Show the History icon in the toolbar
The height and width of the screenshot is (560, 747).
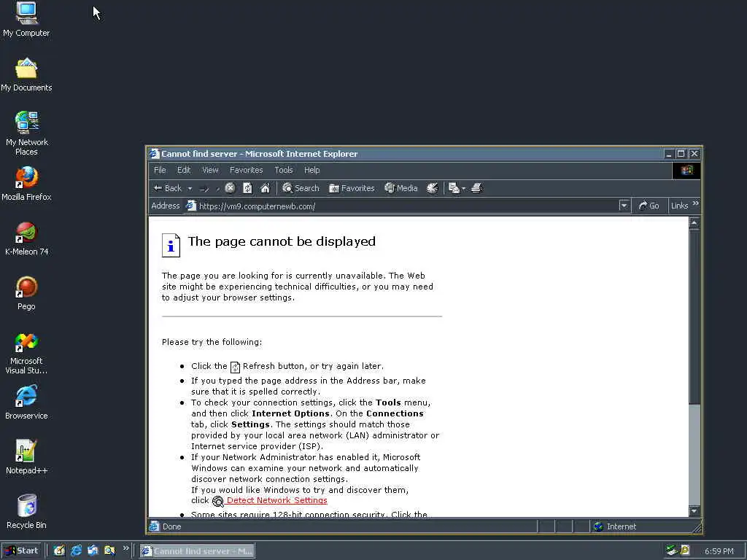click(x=432, y=188)
